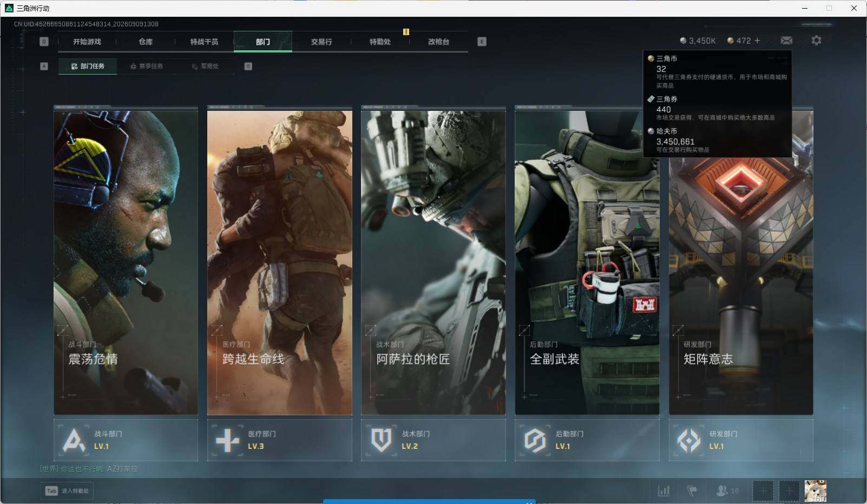The height and width of the screenshot is (504, 867).
Task: Switch to the 赛季任务 sub-tab
Action: (146, 66)
